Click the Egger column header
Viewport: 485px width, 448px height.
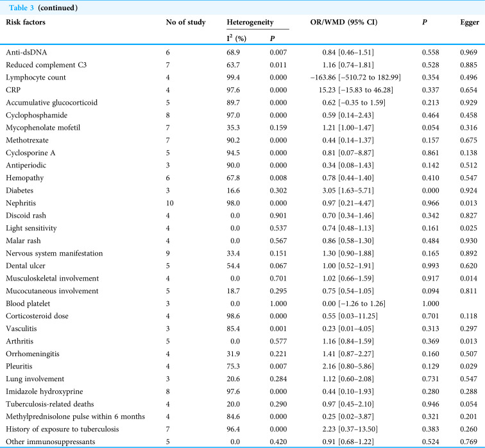470,22
